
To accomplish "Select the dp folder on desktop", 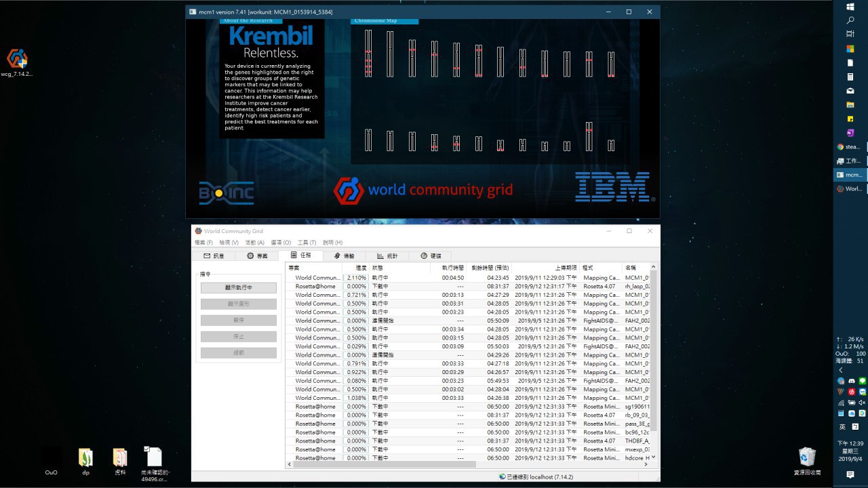I will (85, 460).
